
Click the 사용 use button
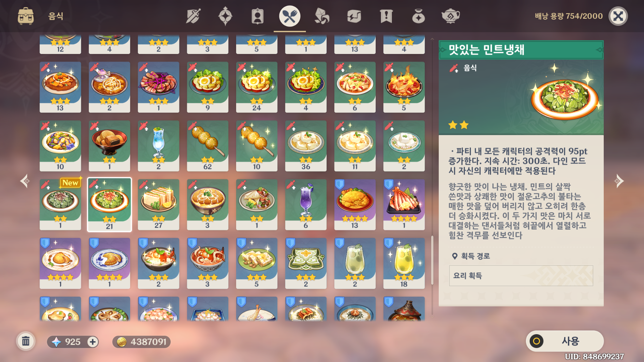point(565,341)
